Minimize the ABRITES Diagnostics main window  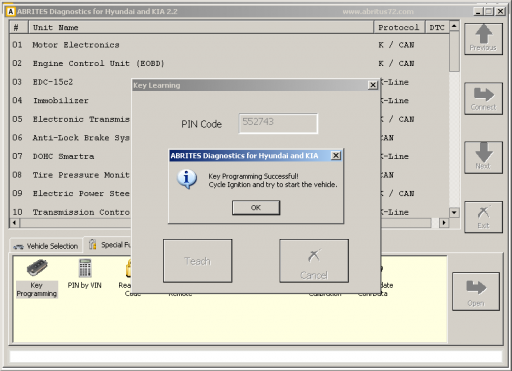(478, 12)
